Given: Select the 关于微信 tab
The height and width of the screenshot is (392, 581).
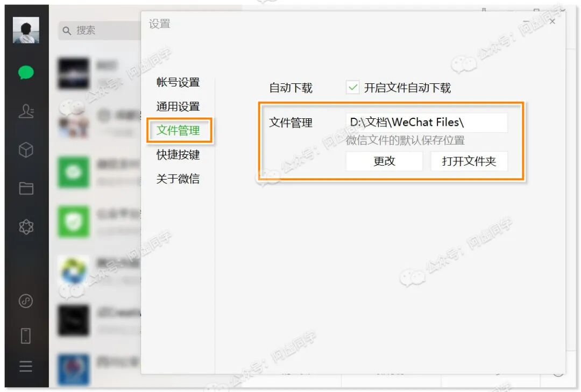Looking at the screenshot, I should (178, 179).
